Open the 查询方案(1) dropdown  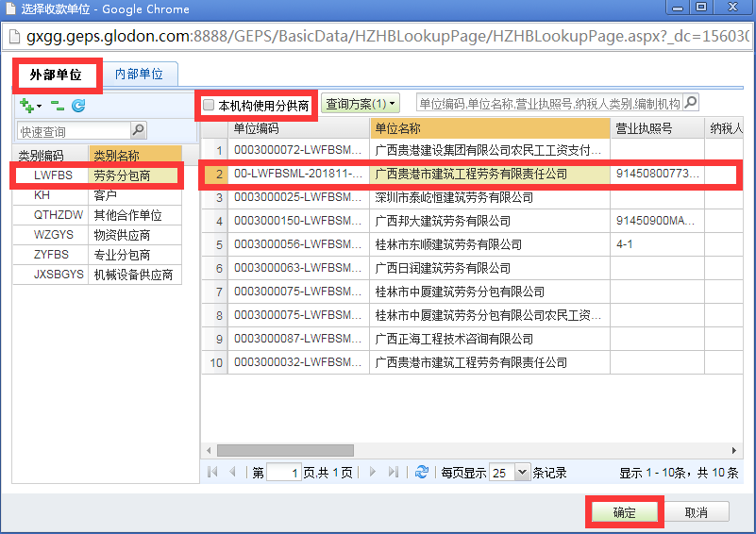click(361, 104)
